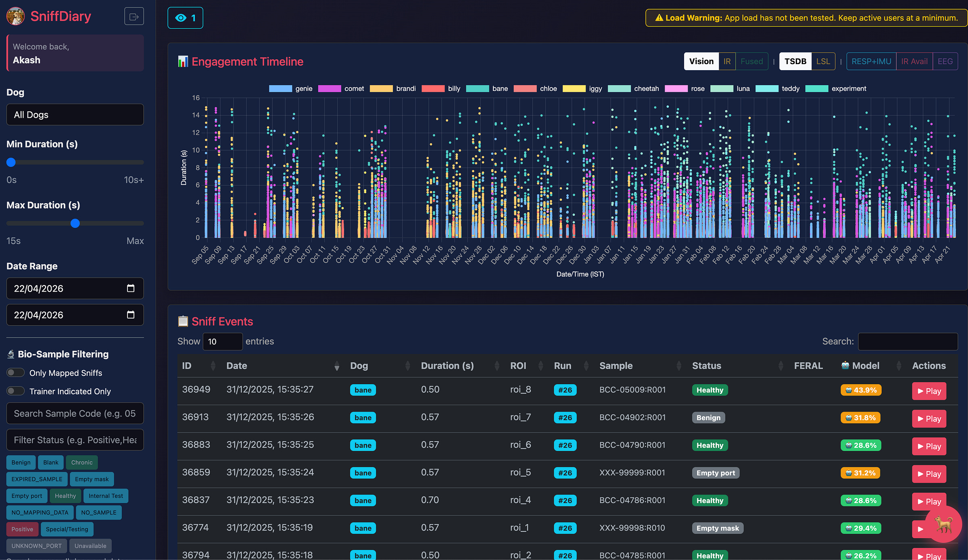
Task: Enable Only Mapped Sniffs toggle
Action: tap(16, 373)
